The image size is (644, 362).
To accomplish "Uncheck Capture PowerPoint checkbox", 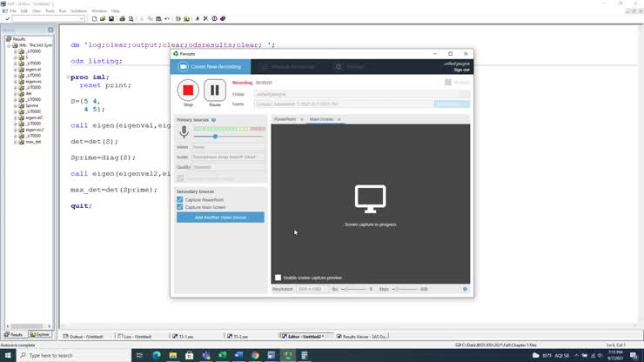I will [x=180, y=200].
